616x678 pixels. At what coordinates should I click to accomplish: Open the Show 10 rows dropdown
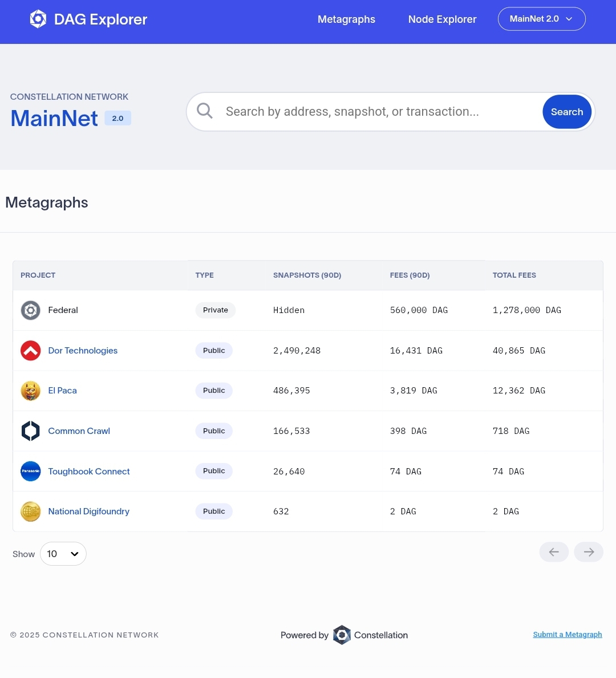point(63,554)
